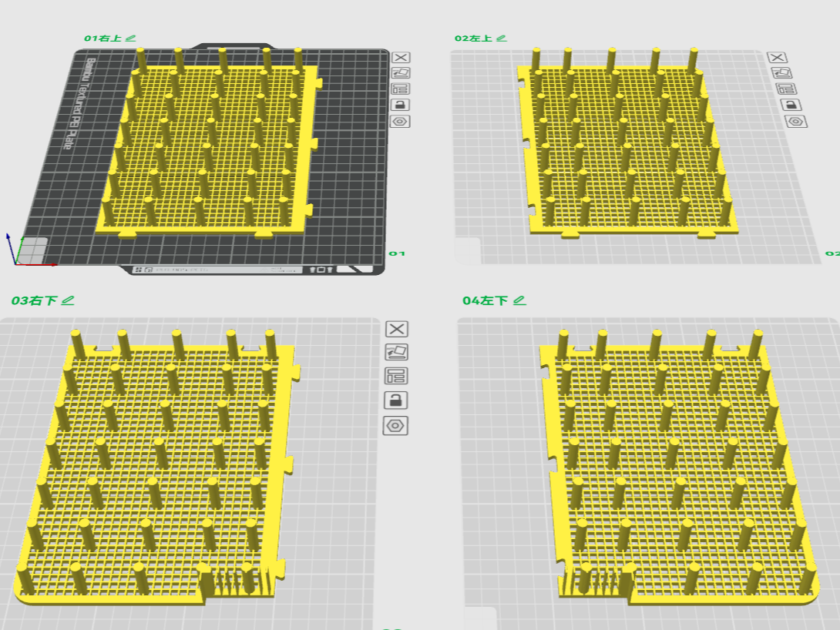
Task: Edit the name of plate 01右上
Action: point(131,38)
